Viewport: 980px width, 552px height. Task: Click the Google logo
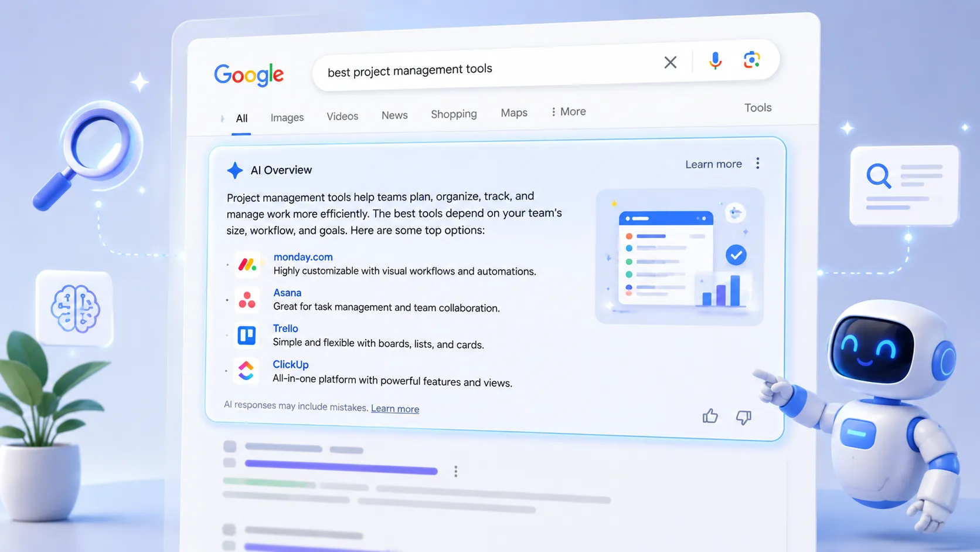(x=249, y=74)
